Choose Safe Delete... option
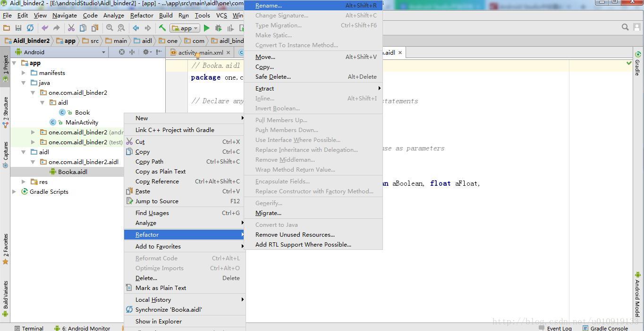The width and height of the screenshot is (644, 331). [x=313, y=76]
